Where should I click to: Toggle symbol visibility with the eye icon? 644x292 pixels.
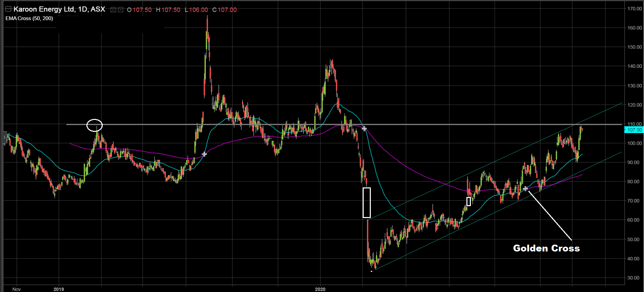coord(113,10)
